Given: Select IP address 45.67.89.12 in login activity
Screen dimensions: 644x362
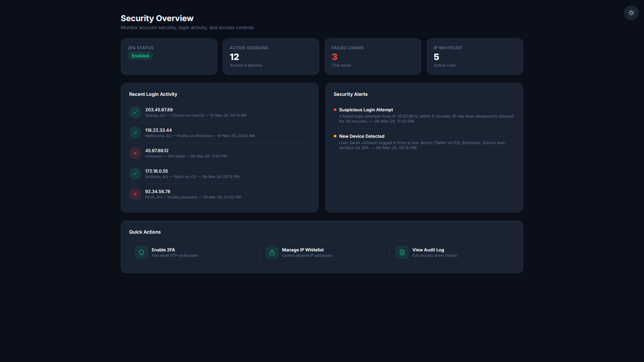Looking at the screenshot, I should coord(157,150).
